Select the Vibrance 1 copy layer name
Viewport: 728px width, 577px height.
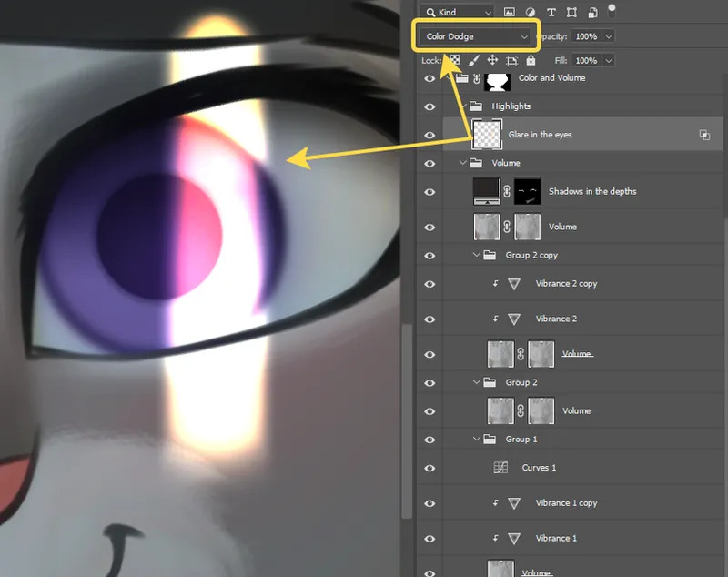pyautogui.click(x=566, y=503)
